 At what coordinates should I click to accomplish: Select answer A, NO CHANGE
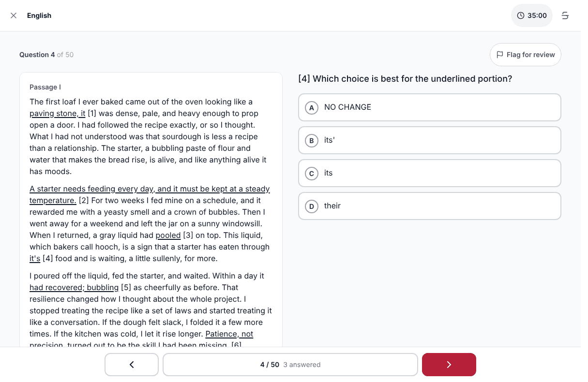[430, 107]
